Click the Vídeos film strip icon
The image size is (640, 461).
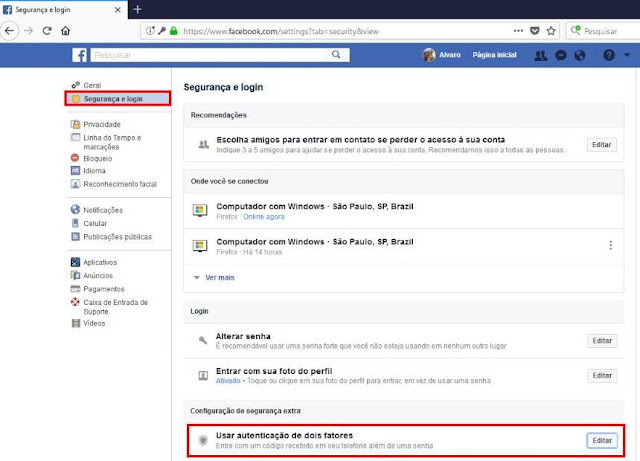click(76, 323)
